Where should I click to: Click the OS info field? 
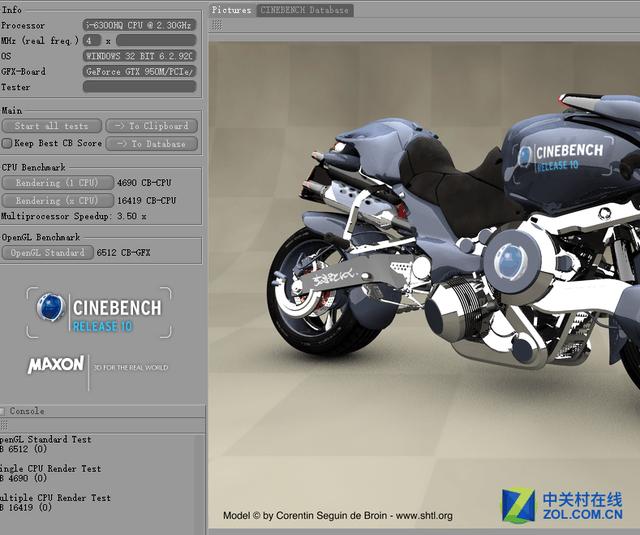[139, 56]
